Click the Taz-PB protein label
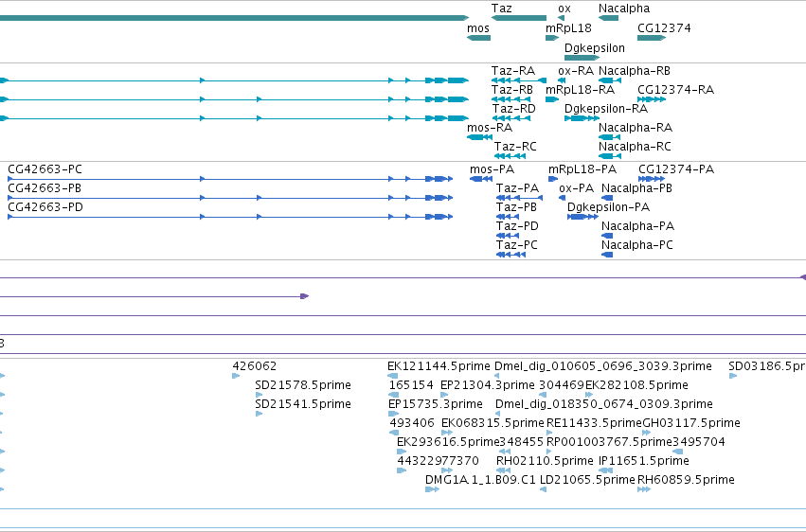806x532 pixels. [x=516, y=207]
